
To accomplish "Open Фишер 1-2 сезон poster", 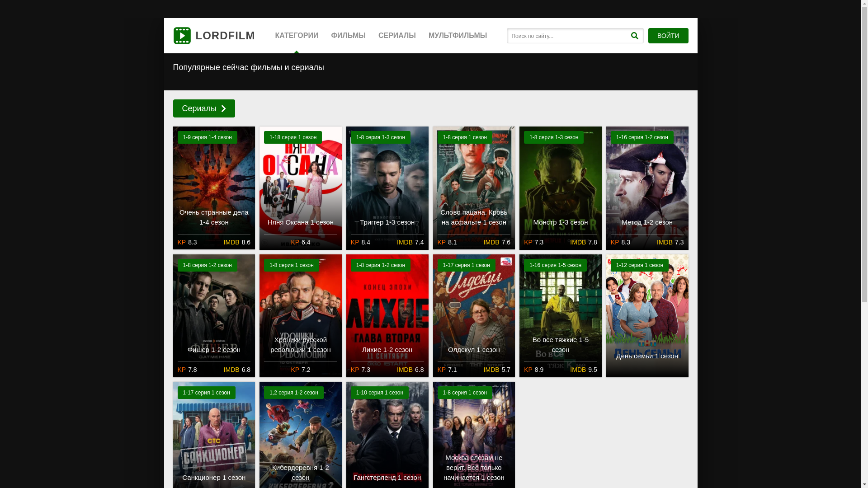I will [214, 316].
